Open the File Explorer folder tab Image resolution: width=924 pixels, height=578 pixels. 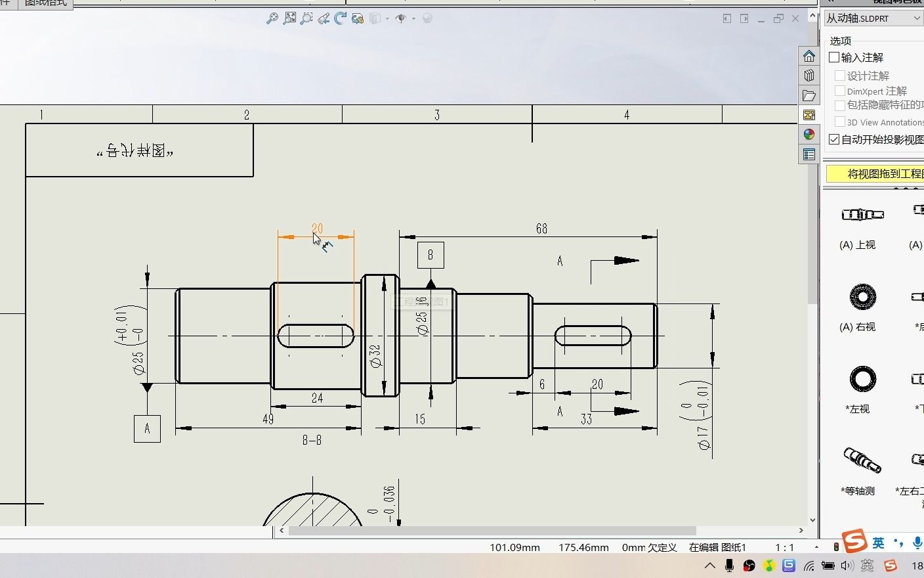809,95
